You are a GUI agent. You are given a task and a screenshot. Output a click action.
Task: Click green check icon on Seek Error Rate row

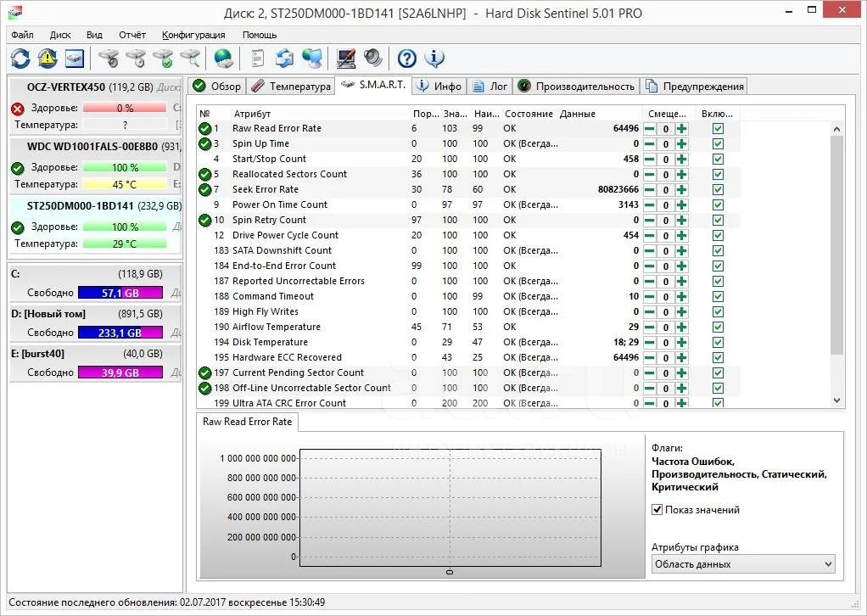(205, 190)
